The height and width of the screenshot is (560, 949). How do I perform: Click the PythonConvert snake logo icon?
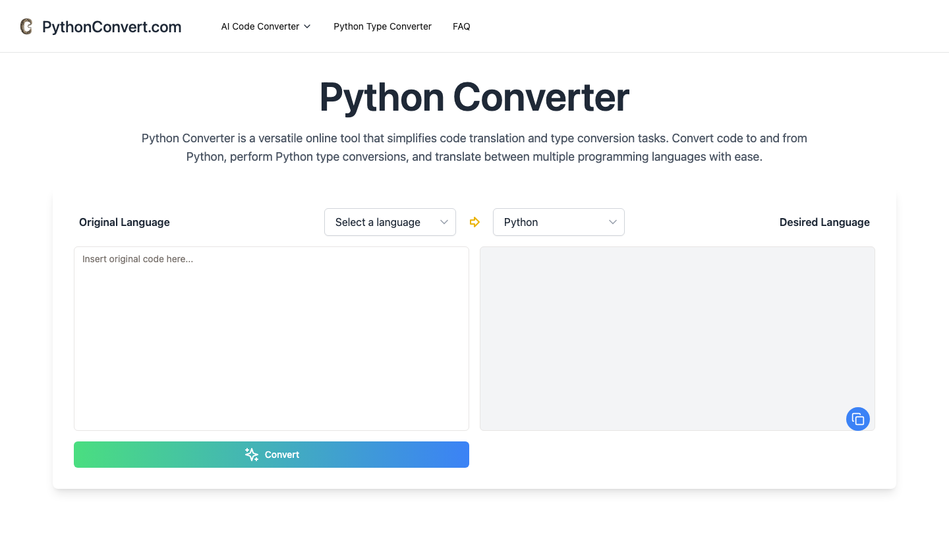[26, 26]
